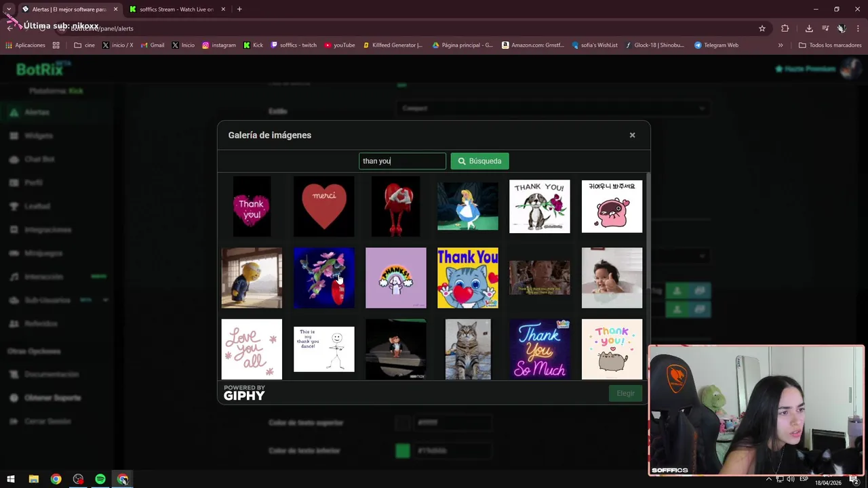Close the Galería de imágenes dialog

tap(632, 135)
